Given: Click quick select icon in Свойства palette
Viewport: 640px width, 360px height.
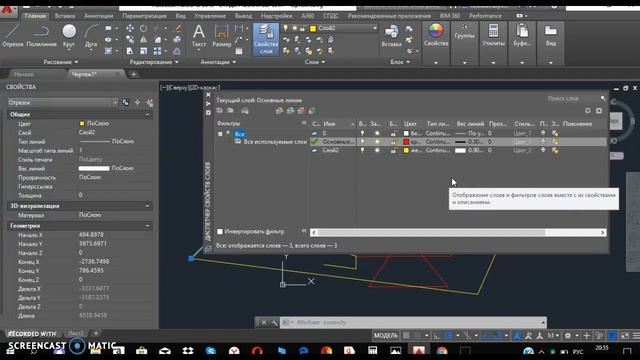Looking at the screenshot, I should pos(149,103).
